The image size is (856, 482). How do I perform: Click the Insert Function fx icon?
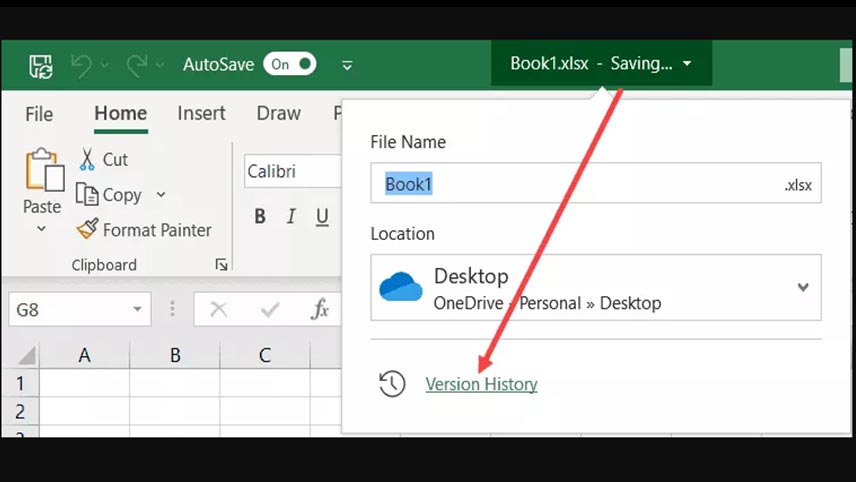[320, 310]
